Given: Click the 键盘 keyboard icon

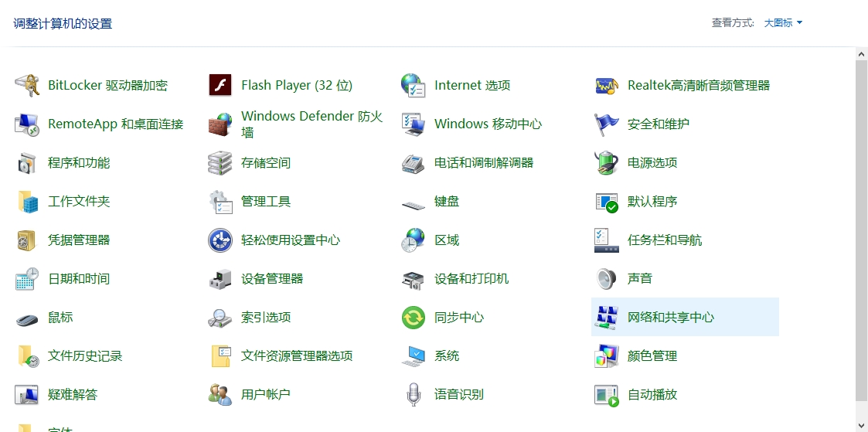Looking at the screenshot, I should (x=413, y=205).
